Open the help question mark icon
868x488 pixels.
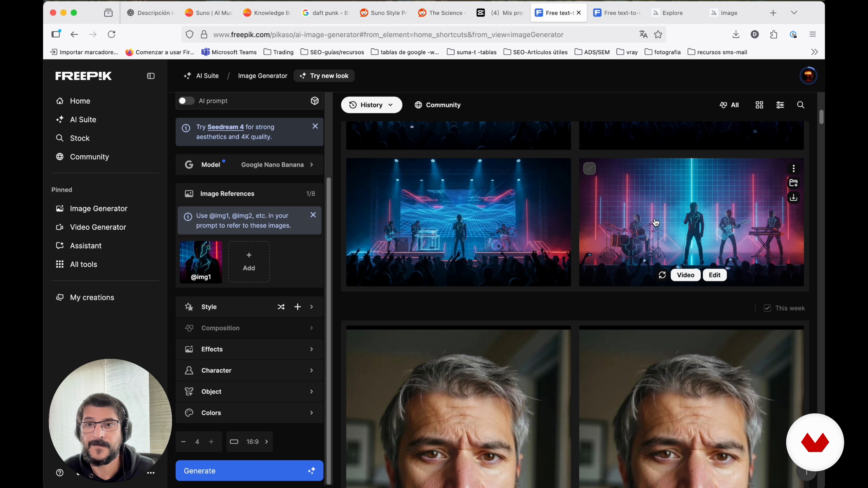[60, 473]
